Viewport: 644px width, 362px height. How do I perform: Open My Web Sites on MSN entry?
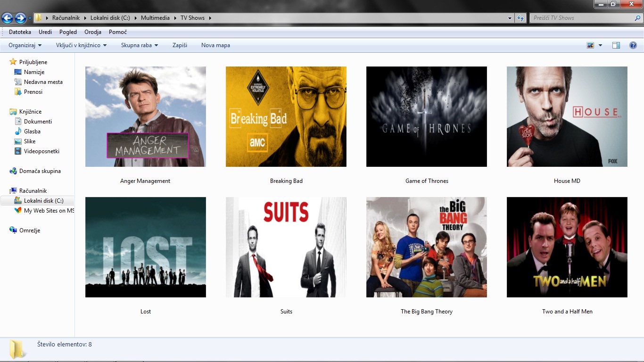[x=44, y=211]
